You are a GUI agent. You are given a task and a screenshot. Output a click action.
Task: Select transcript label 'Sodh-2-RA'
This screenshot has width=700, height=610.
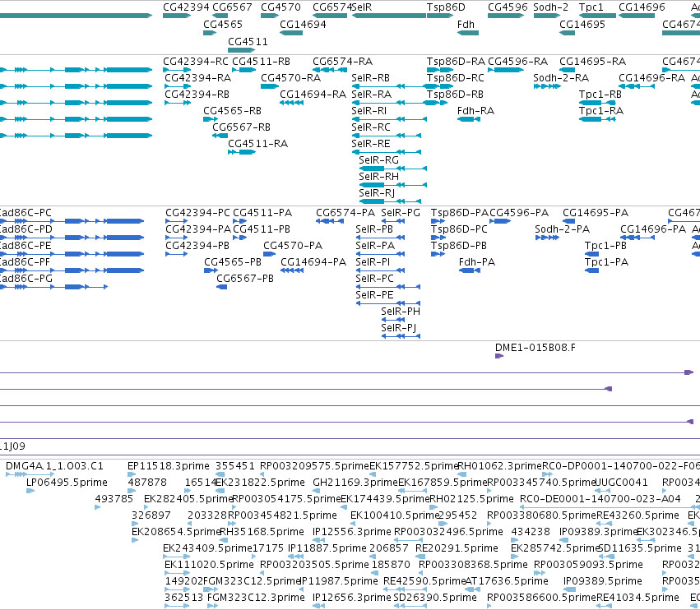point(561,77)
